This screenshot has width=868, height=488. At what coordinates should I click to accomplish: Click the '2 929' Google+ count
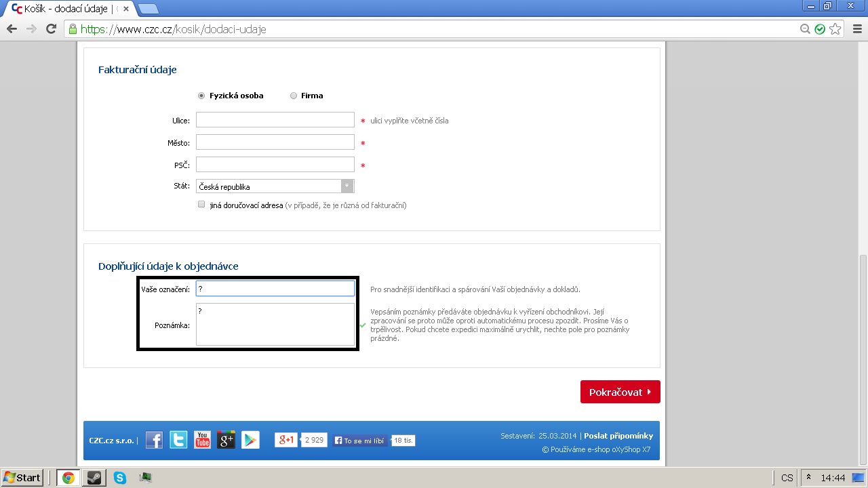314,440
